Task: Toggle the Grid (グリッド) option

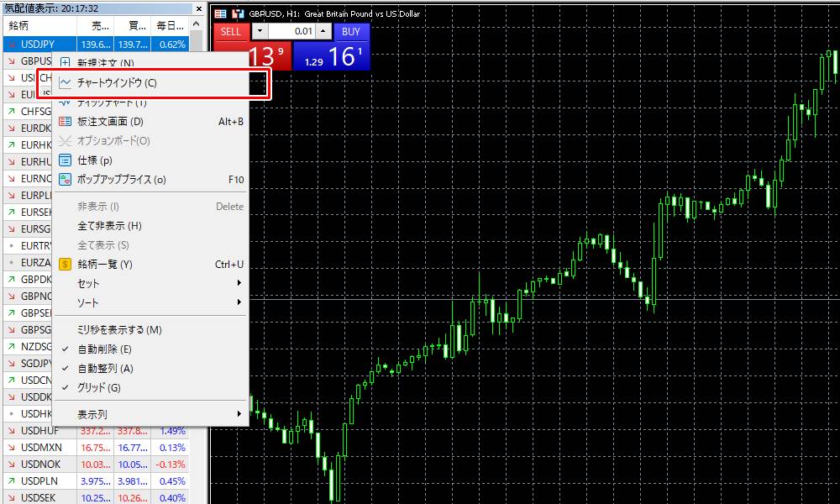Action: point(99,388)
